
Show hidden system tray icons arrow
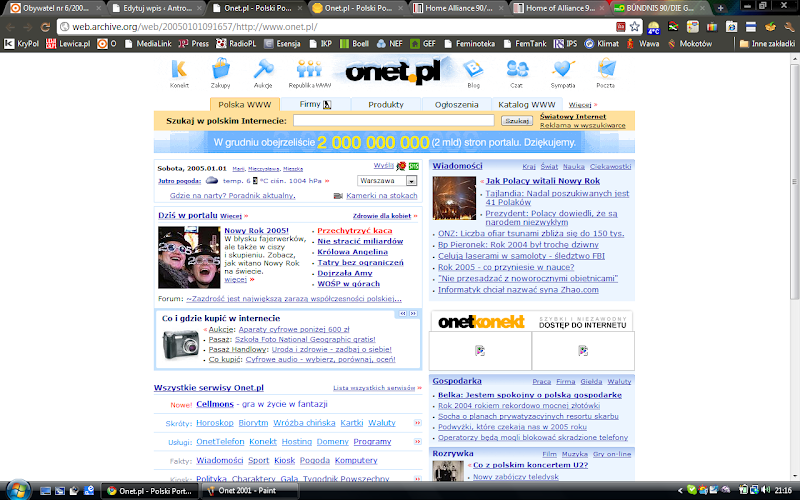click(x=680, y=490)
